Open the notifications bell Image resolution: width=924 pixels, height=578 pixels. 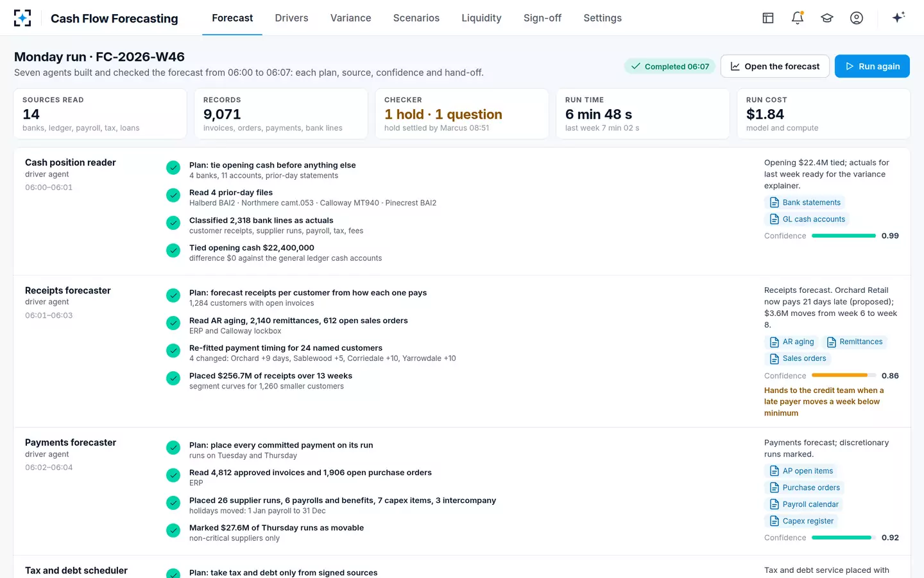798,18
